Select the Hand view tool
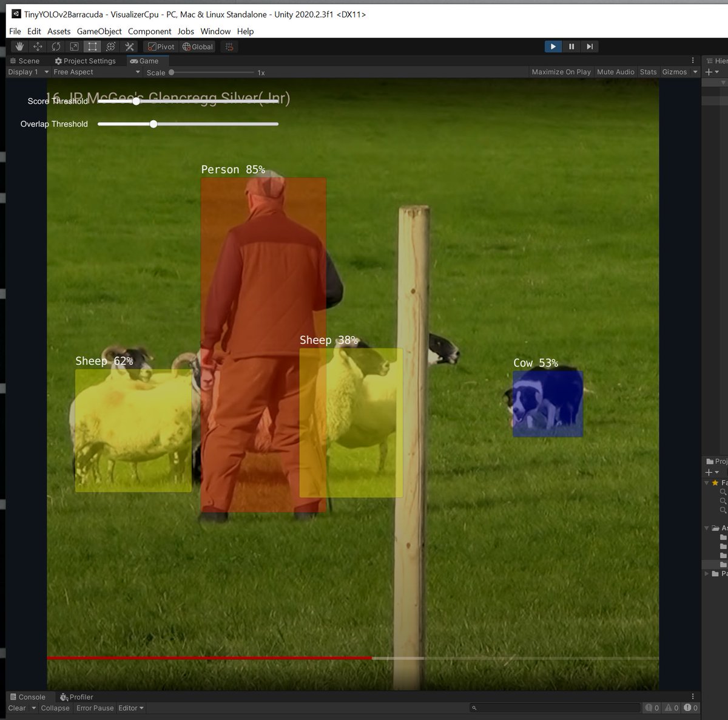The width and height of the screenshot is (728, 720). (x=19, y=46)
